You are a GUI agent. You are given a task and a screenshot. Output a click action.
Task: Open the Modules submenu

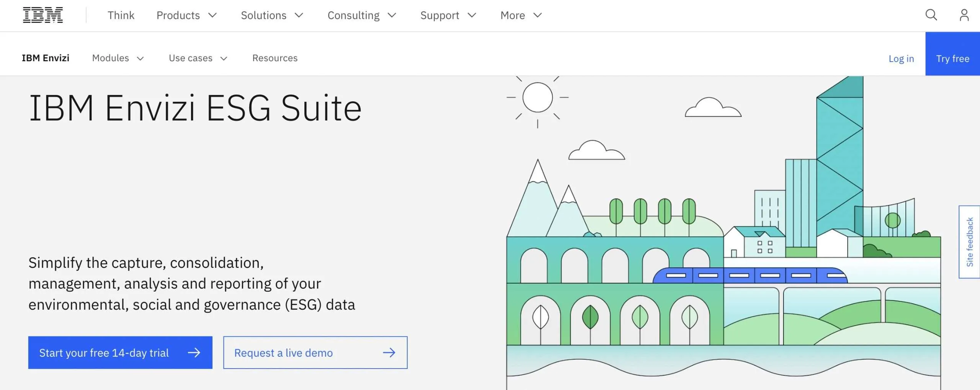coord(118,58)
